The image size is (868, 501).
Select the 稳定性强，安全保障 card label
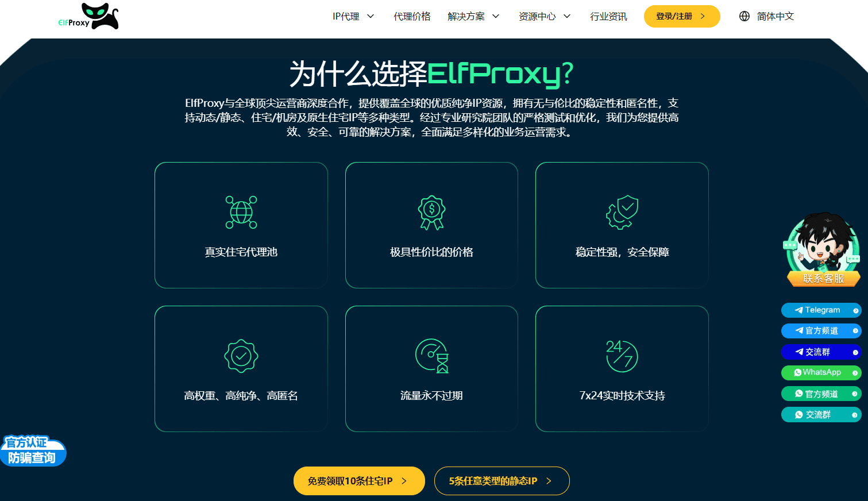[x=622, y=252]
